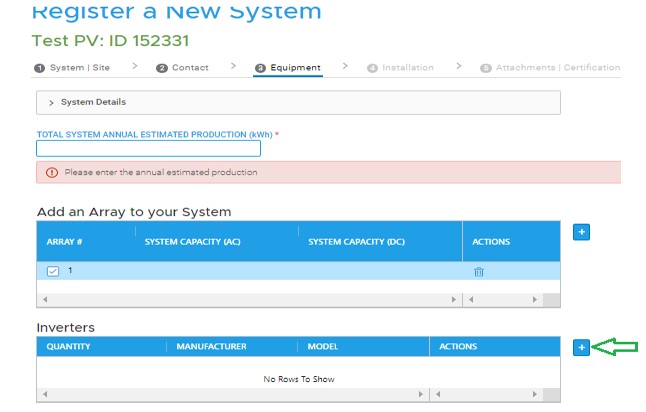
Task: Click the annual estimated production input field
Action: (148, 148)
